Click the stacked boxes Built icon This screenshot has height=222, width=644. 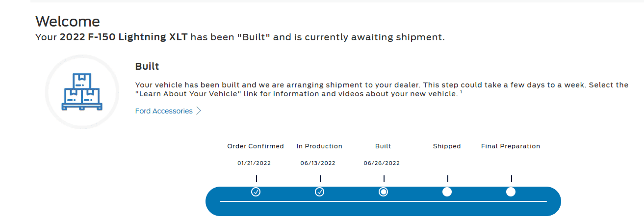click(x=82, y=92)
